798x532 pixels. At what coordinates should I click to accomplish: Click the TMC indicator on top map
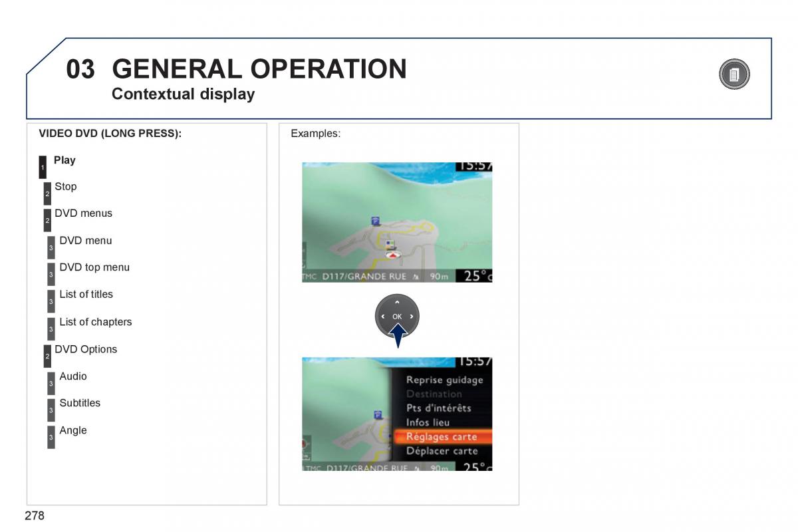310,277
